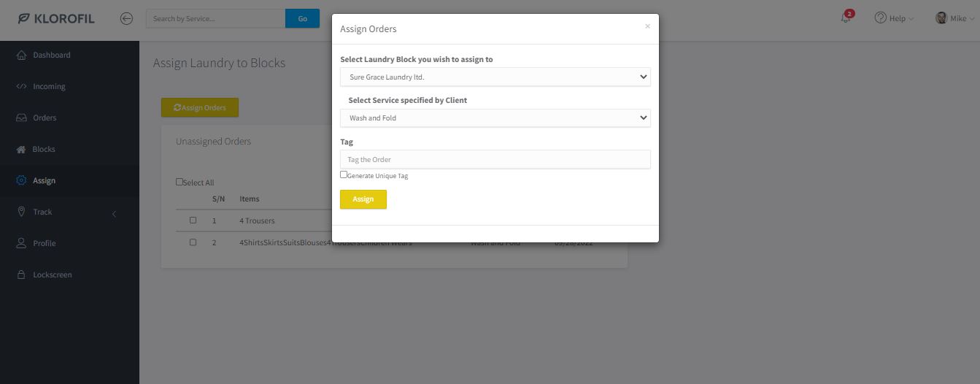Tick the Select All checkbox

click(180, 182)
